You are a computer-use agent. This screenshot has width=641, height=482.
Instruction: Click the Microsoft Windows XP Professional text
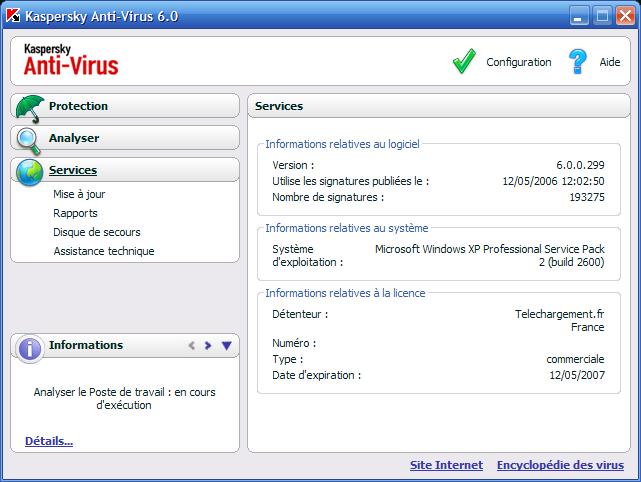(489, 255)
